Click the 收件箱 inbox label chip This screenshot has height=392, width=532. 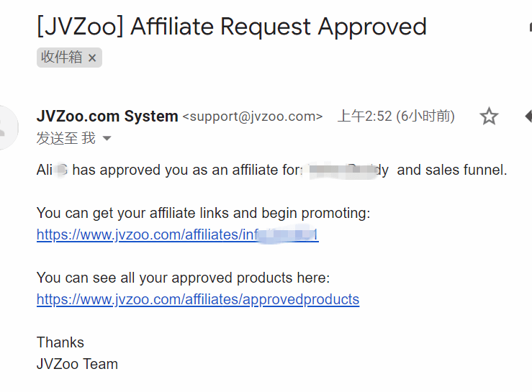61,58
